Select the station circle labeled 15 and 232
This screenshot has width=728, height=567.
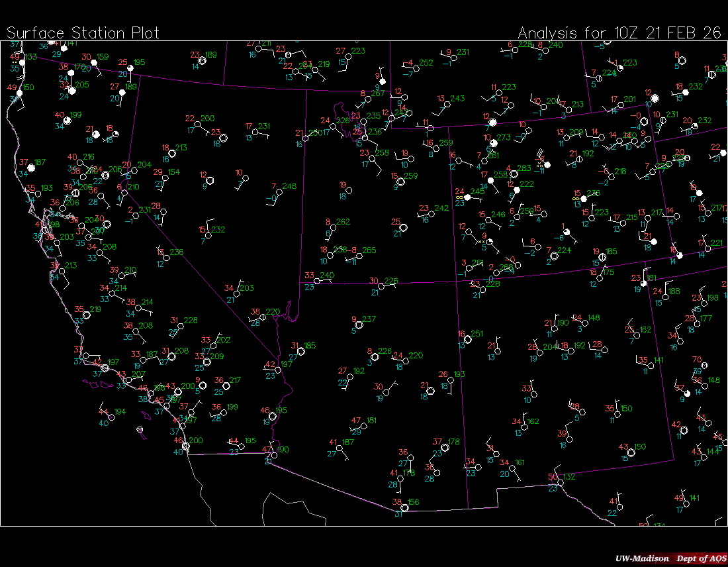tap(208, 235)
